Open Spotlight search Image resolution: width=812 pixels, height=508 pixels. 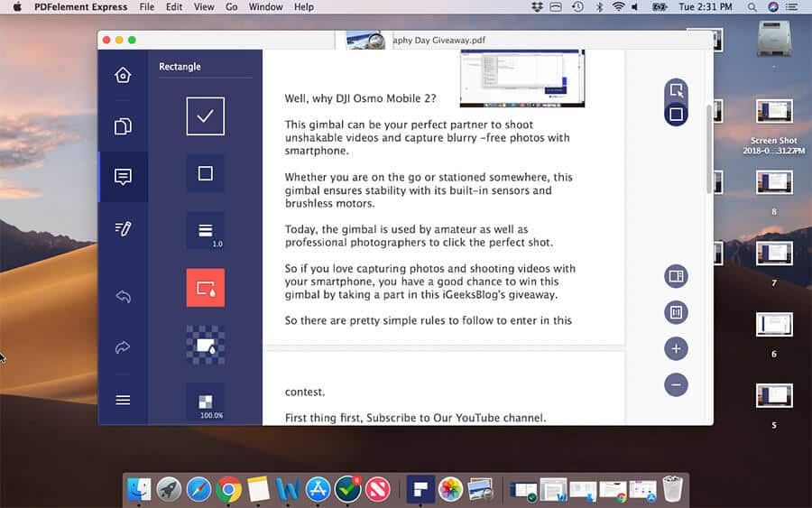[752, 6]
